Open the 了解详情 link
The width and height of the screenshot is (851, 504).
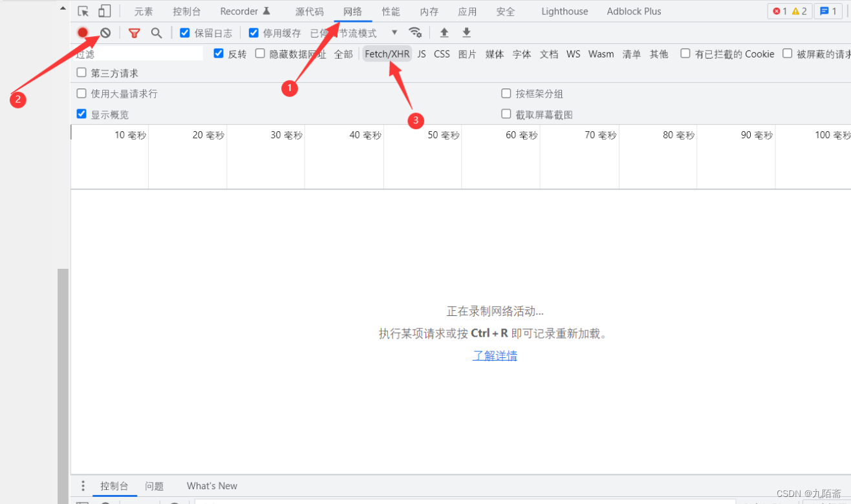point(495,355)
